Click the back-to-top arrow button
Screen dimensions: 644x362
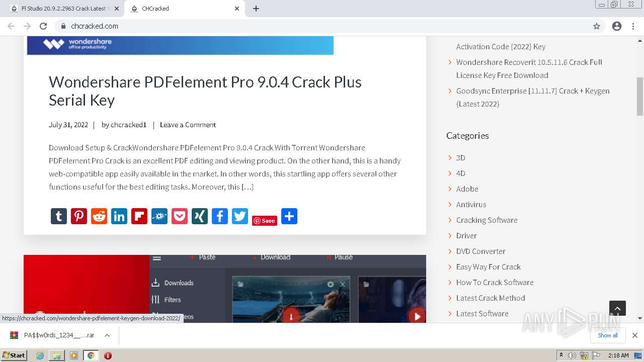click(617, 308)
